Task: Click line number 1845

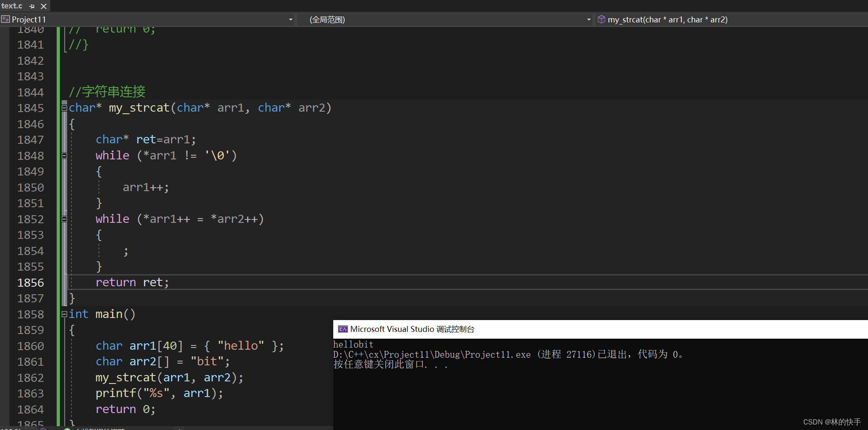Action: coord(30,108)
